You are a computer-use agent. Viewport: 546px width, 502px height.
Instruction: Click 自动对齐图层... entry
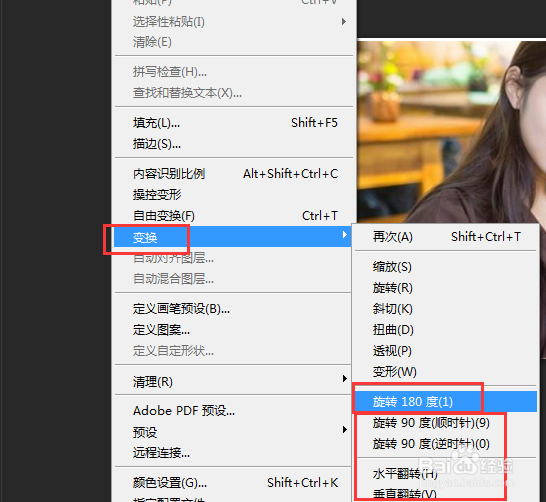coord(233,258)
